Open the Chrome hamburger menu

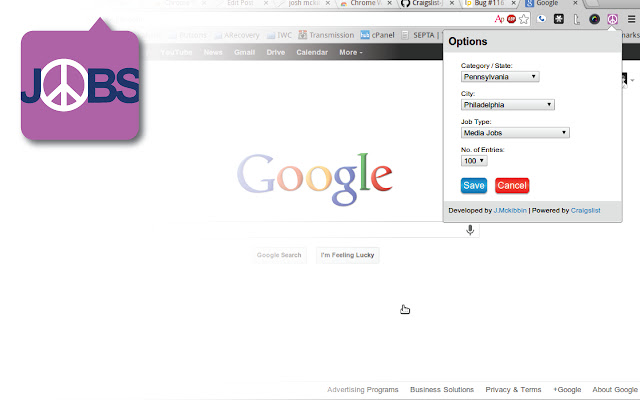pos(631,19)
